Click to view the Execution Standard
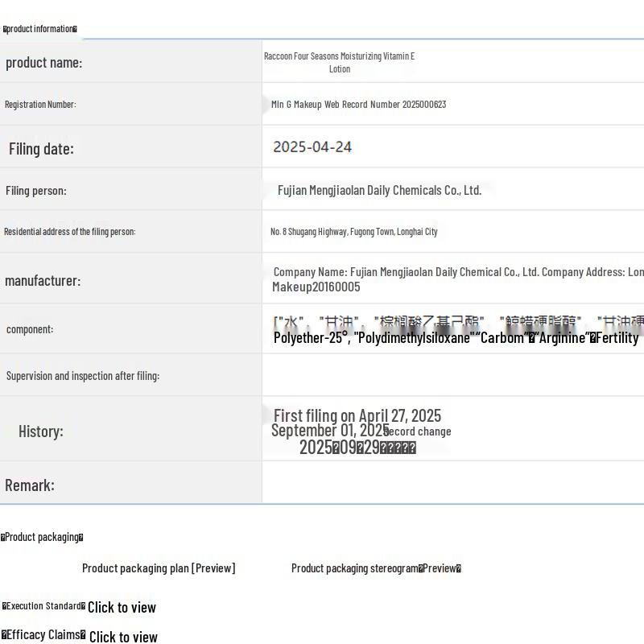The image size is (644, 644). tap(122, 607)
